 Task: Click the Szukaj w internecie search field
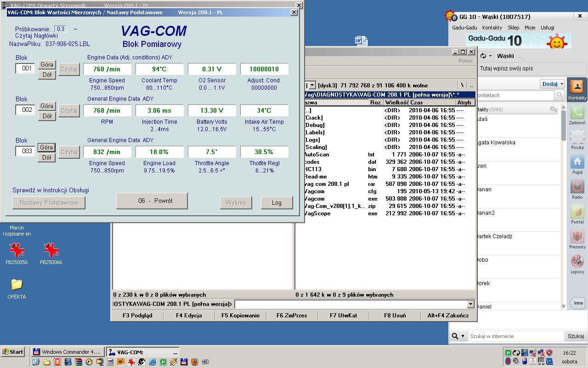coord(515,336)
